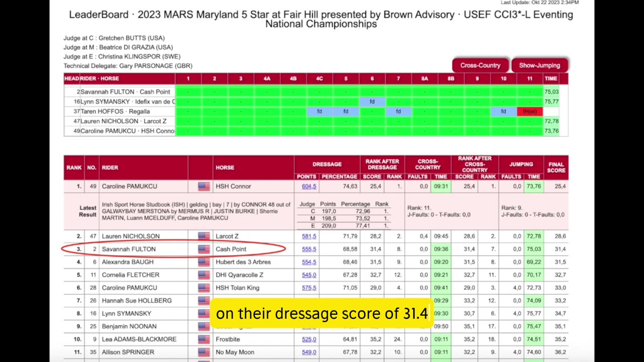Open dressage points link 554,5
This screenshot has height=362, width=644.
(x=309, y=262)
